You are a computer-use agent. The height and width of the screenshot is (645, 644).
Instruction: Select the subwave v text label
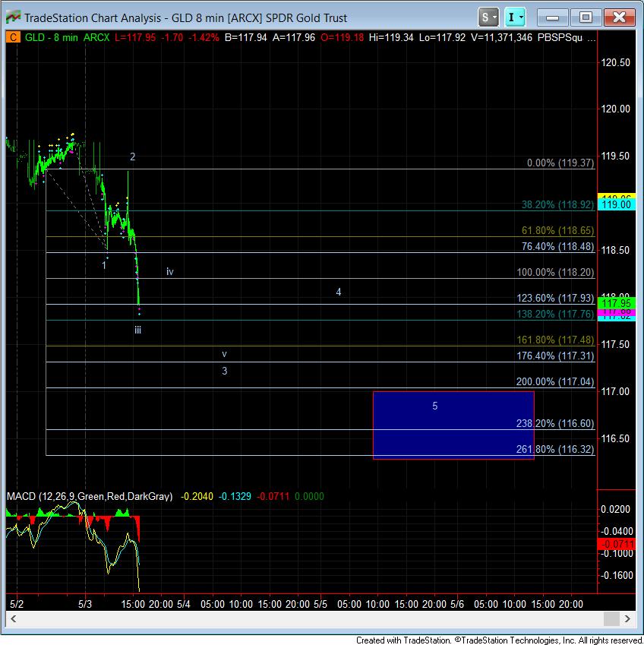[x=225, y=354]
